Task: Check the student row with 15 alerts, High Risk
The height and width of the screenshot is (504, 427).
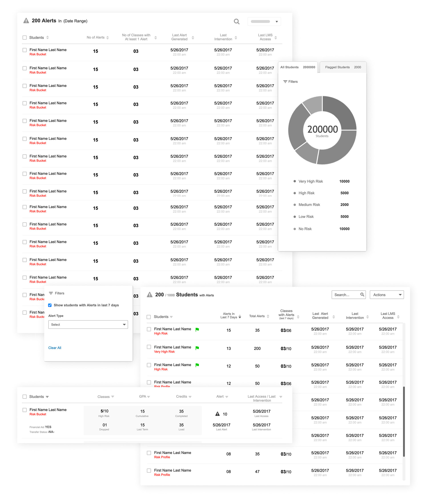Action: click(x=149, y=329)
